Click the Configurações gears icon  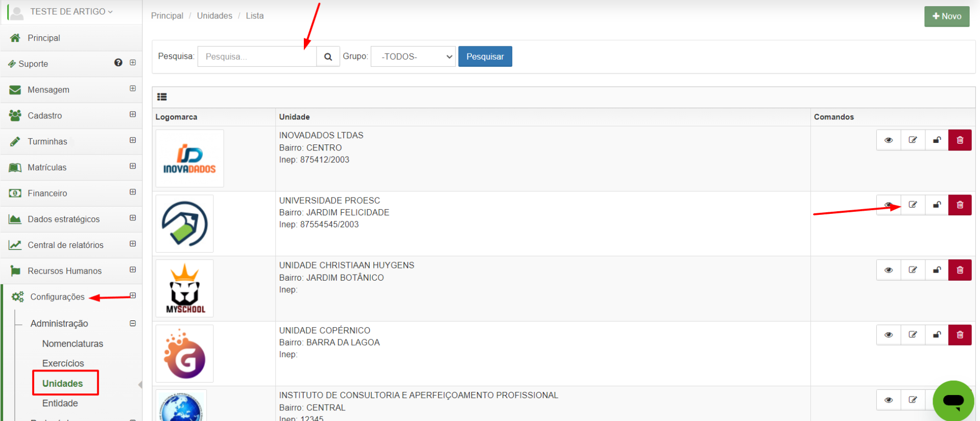(17, 297)
